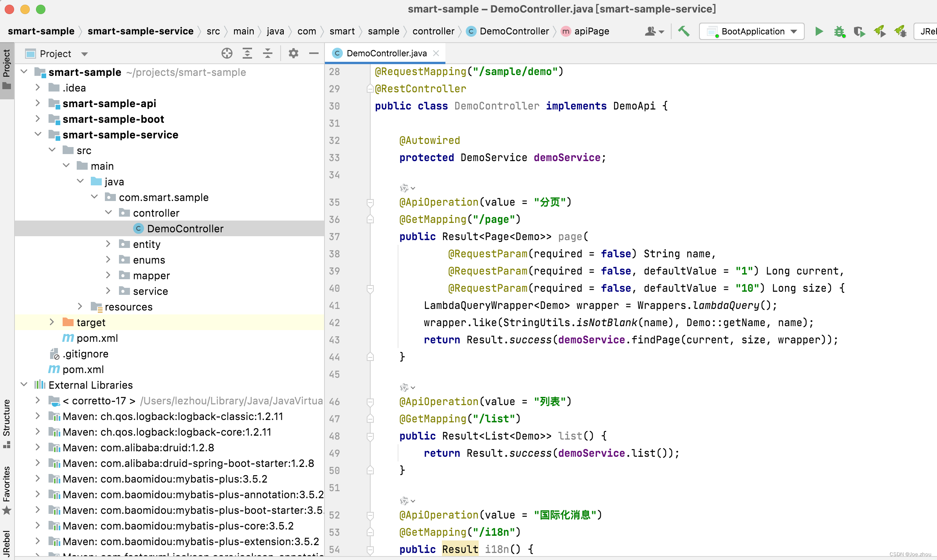Click apiPage method breadcrumb
This screenshot has width=937, height=560.
tap(591, 31)
